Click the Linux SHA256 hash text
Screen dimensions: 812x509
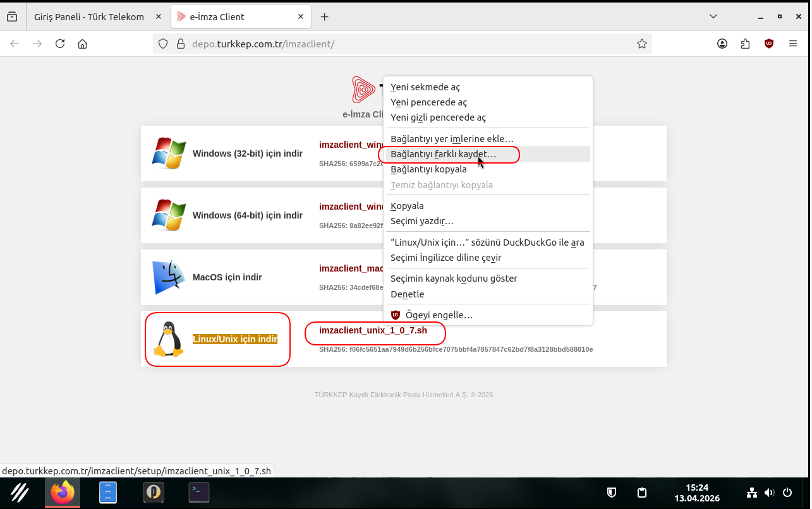click(x=456, y=349)
